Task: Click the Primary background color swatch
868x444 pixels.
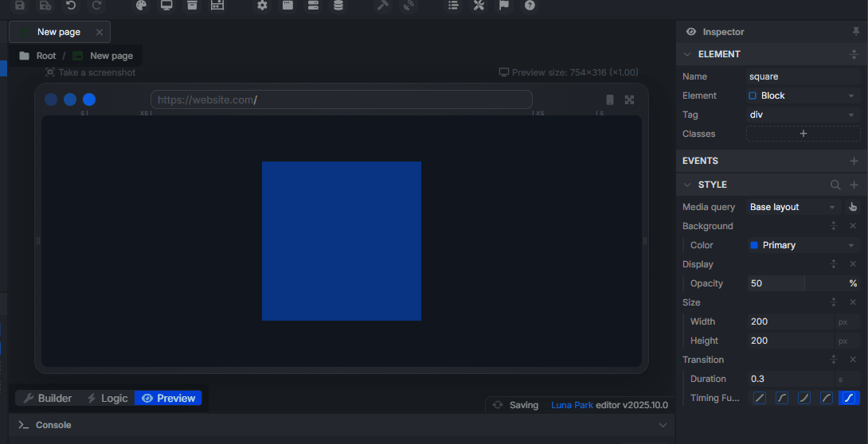Action: coord(754,245)
